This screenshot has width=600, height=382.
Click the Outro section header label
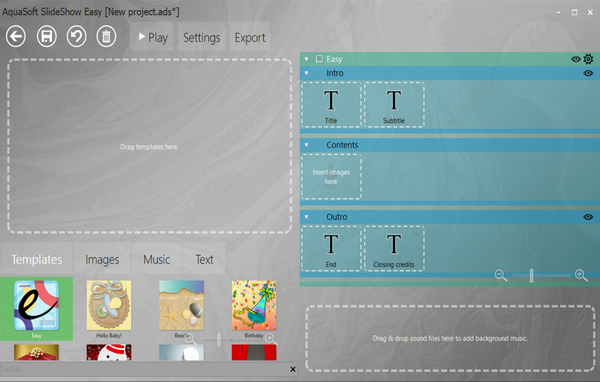pos(337,217)
